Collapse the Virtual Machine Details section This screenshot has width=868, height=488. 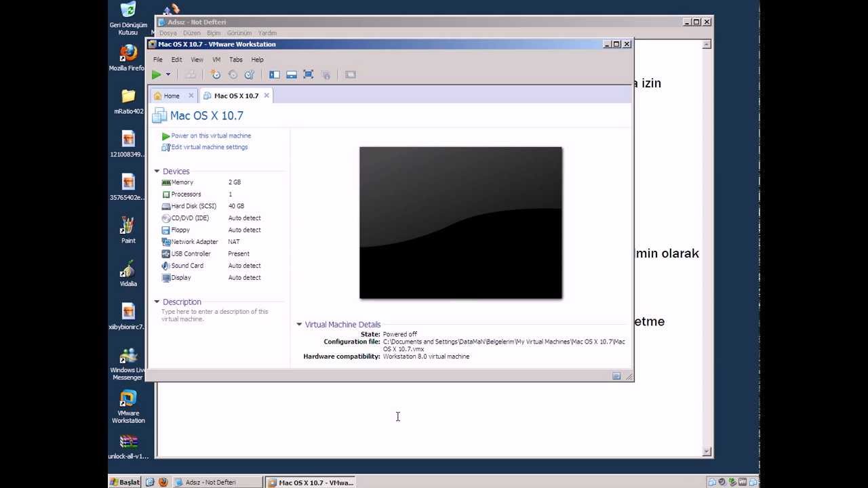[x=299, y=325]
